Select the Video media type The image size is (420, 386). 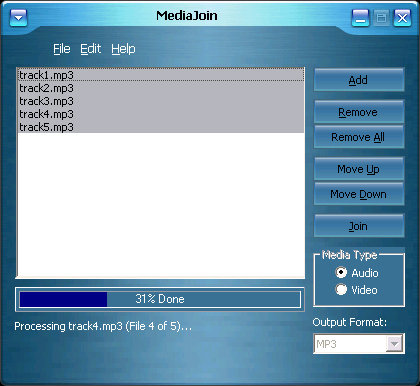(x=356, y=290)
